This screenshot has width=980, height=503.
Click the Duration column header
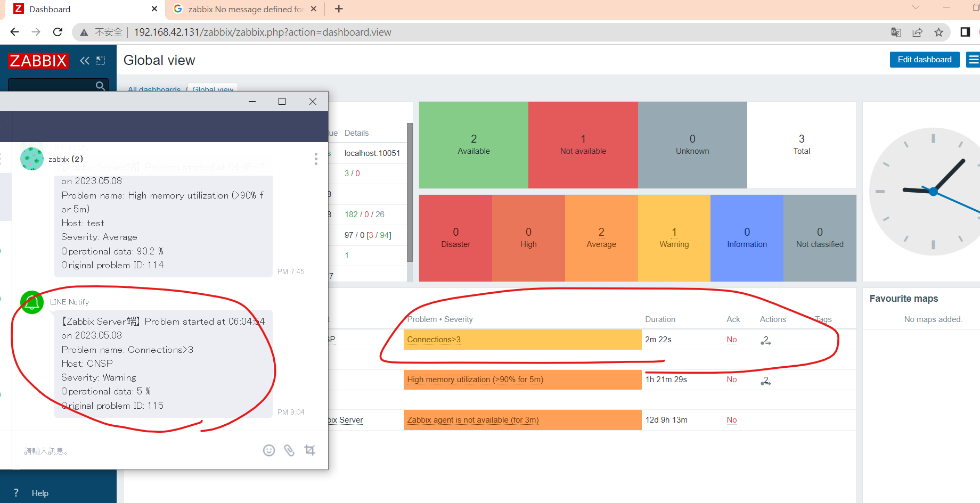click(660, 319)
